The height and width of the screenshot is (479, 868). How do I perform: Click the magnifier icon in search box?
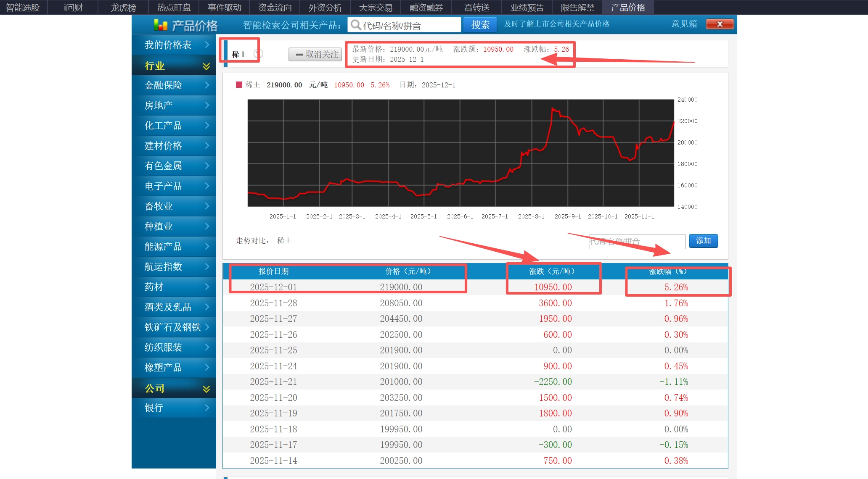pos(356,25)
